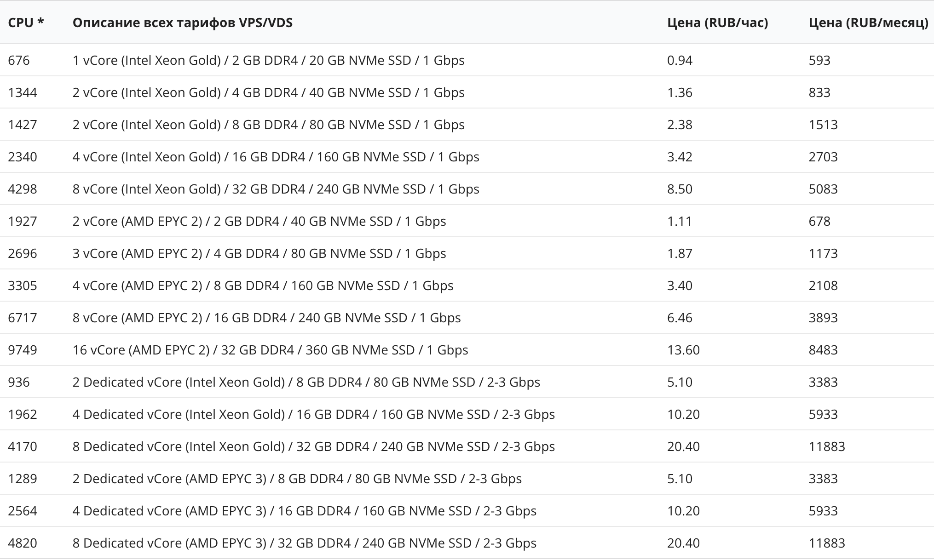Select CPU score 3305
934x560 pixels.
pyautogui.click(x=23, y=286)
